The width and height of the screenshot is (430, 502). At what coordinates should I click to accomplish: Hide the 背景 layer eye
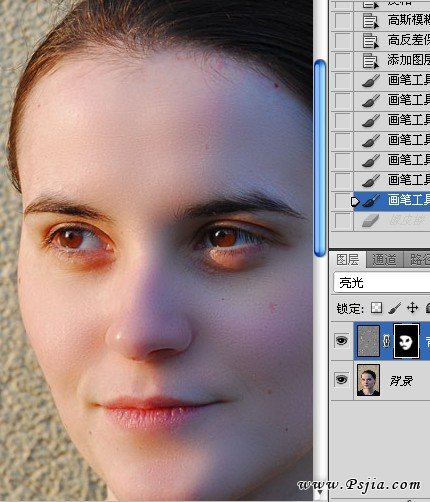pos(342,379)
